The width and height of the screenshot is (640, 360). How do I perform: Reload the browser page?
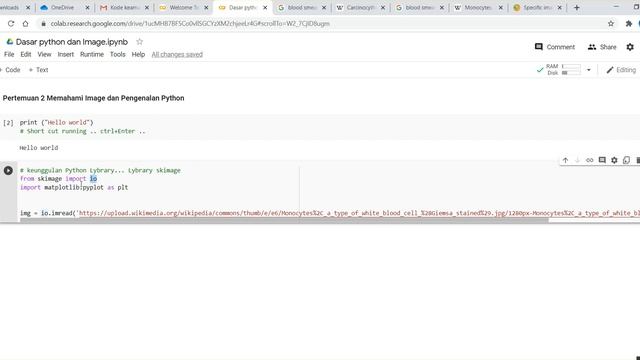(x=11, y=24)
